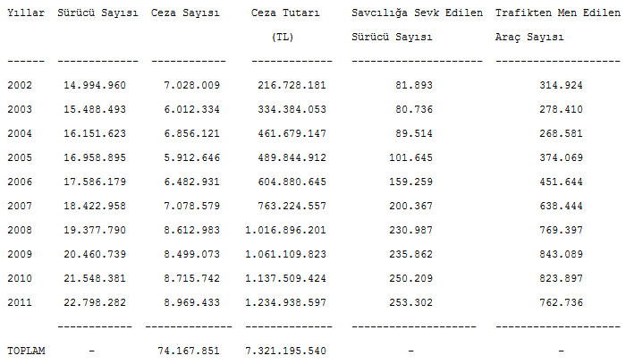This screenshot has width=634, height=364.
Task: Click the Yıllar column header
Action: point(26,13)
